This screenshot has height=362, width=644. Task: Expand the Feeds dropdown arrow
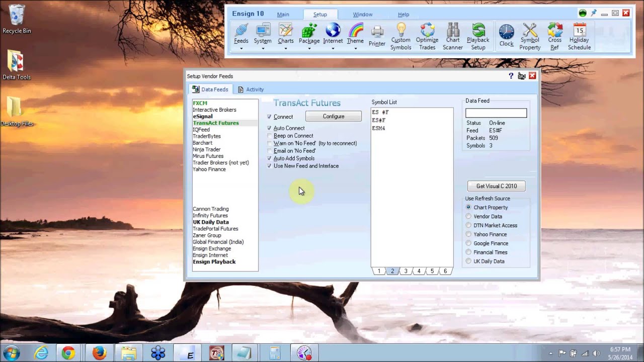[241, 48]
